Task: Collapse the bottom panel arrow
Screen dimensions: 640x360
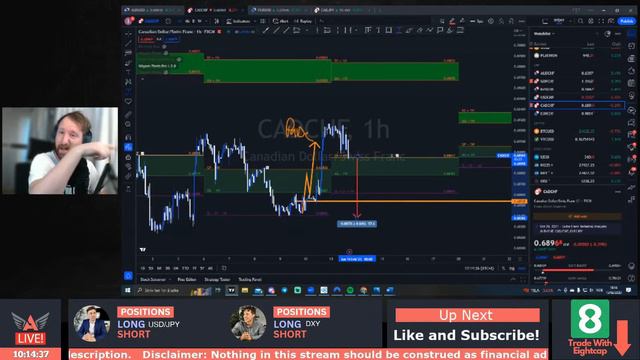Action: (513, 280)
